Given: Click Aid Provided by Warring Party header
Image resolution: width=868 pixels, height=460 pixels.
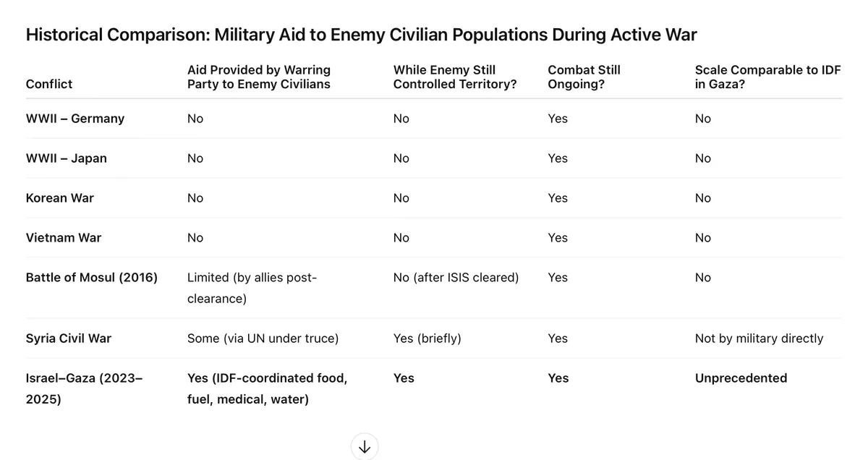Looking at the screenshot, I should pyautogui.click(x=259, y=77).
